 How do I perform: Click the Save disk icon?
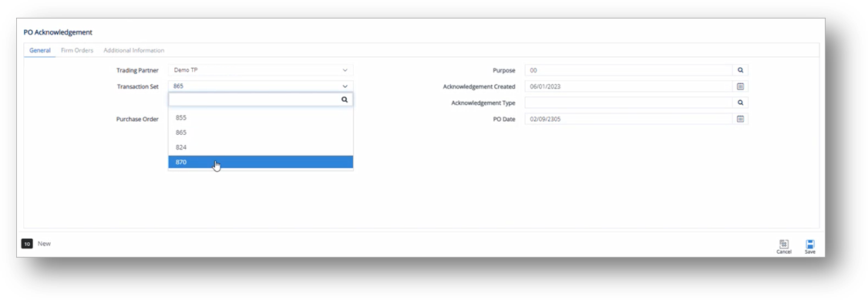(810, 244)
